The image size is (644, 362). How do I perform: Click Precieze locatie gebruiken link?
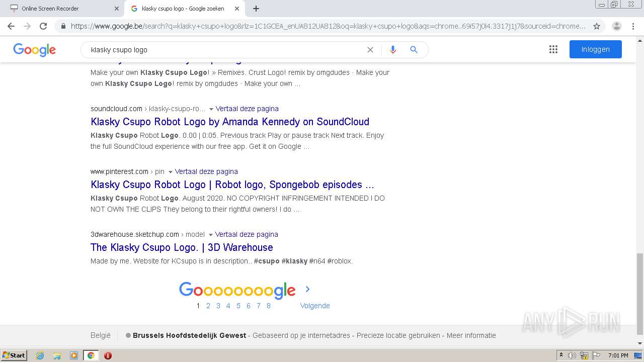coord(398,335)
